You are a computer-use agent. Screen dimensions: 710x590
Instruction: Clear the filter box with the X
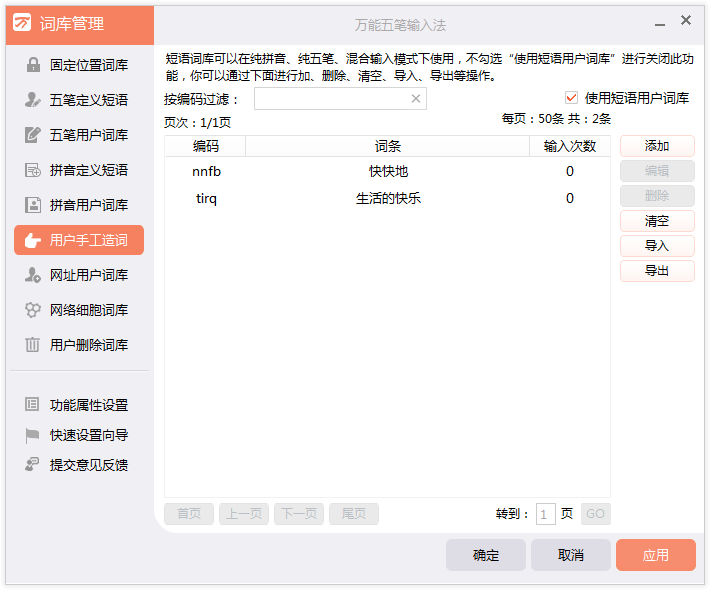(416, 98)
